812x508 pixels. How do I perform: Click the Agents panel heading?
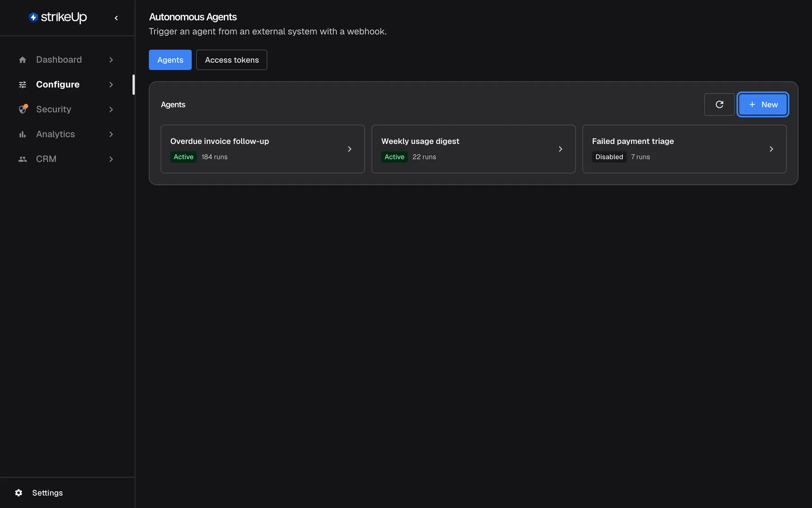pyautogui.click(x=173, y=104)
